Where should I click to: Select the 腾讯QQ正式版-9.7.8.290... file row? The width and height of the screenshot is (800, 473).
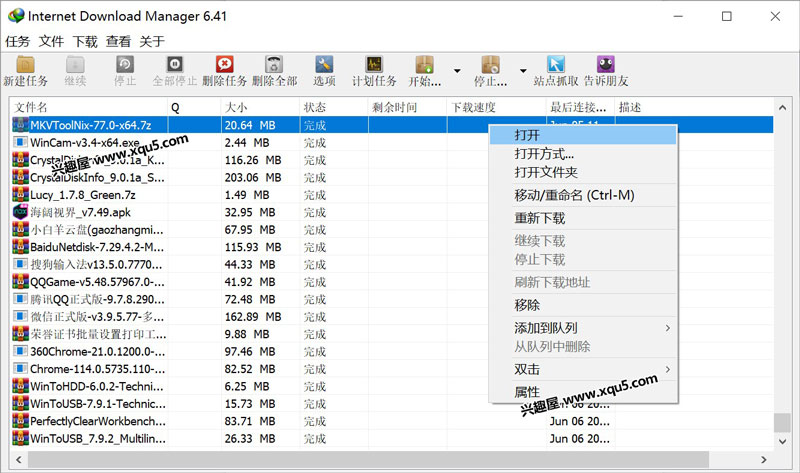click(x=391, y=299)
